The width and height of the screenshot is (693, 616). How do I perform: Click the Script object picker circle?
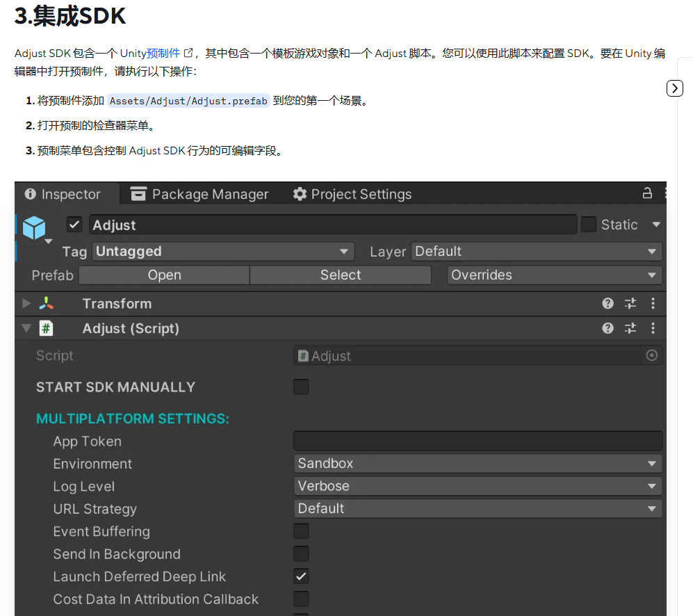tap(651, 355)
